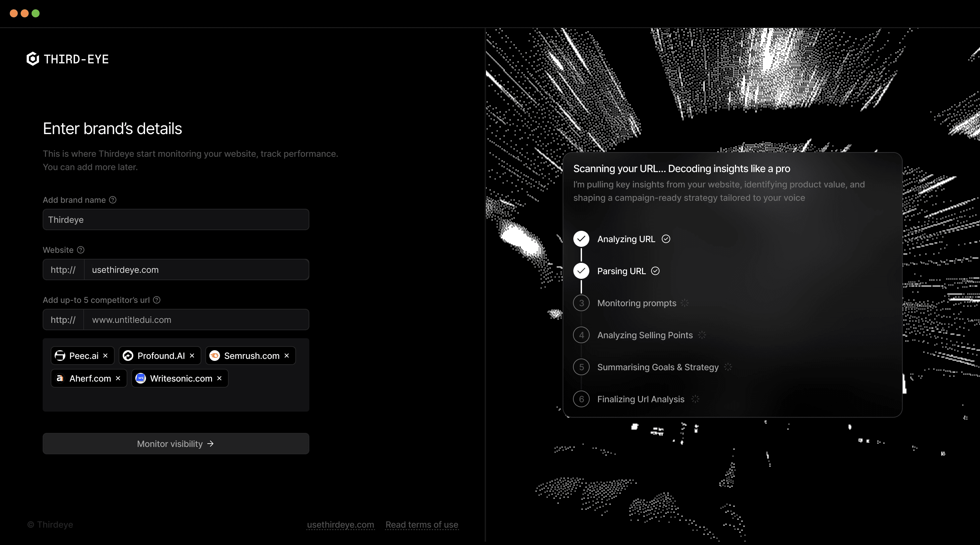This screenshot has height=545, width=980.
Task: Click help icon beside Add brand name
Action: click(x=113, y=200)
